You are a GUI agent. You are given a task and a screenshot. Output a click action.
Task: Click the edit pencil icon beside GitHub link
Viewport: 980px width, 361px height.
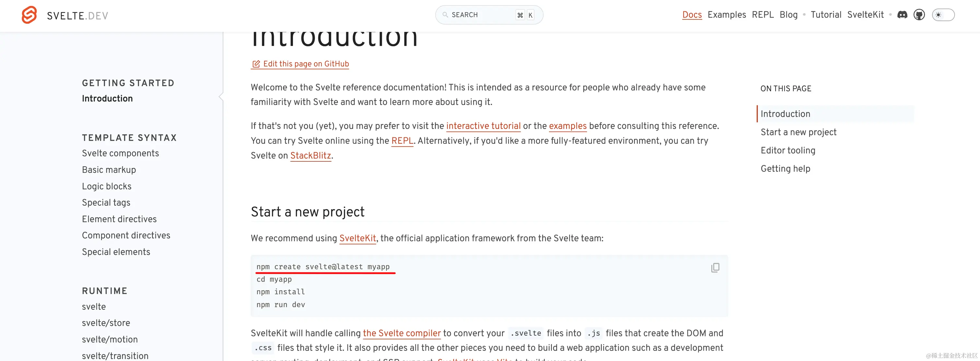pyautogui.click(x=256, y=64)
